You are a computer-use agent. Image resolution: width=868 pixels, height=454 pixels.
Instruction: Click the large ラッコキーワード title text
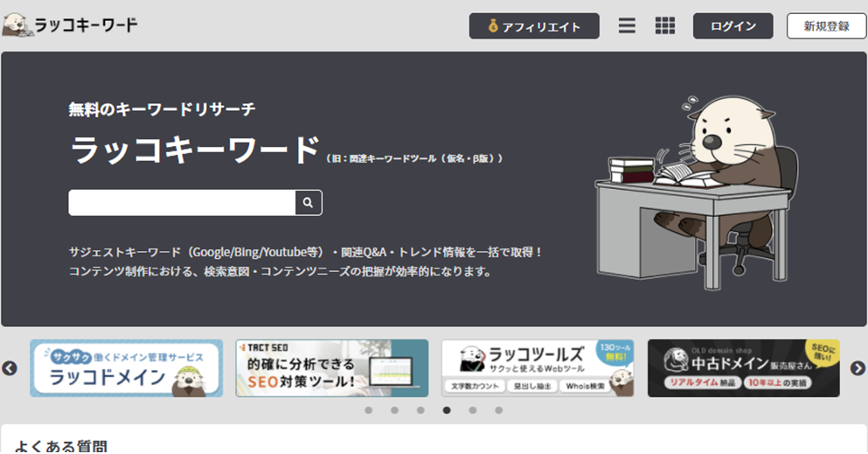point(196,150)
